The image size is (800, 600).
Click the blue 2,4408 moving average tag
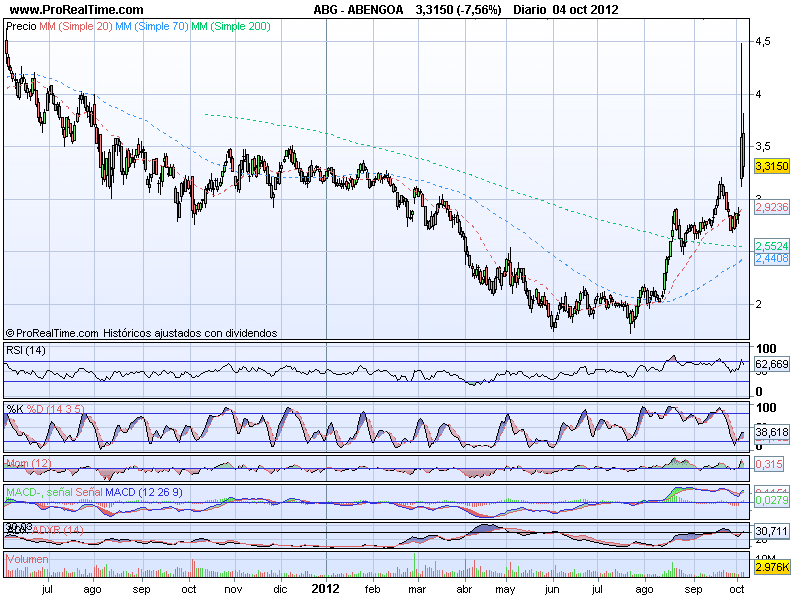pos(771,259)
